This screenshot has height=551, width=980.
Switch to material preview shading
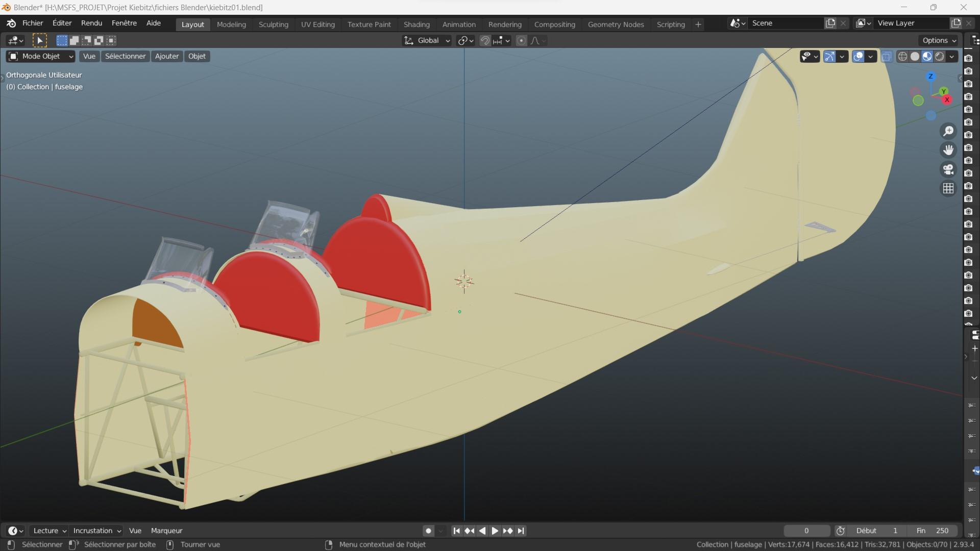[927, 57]
